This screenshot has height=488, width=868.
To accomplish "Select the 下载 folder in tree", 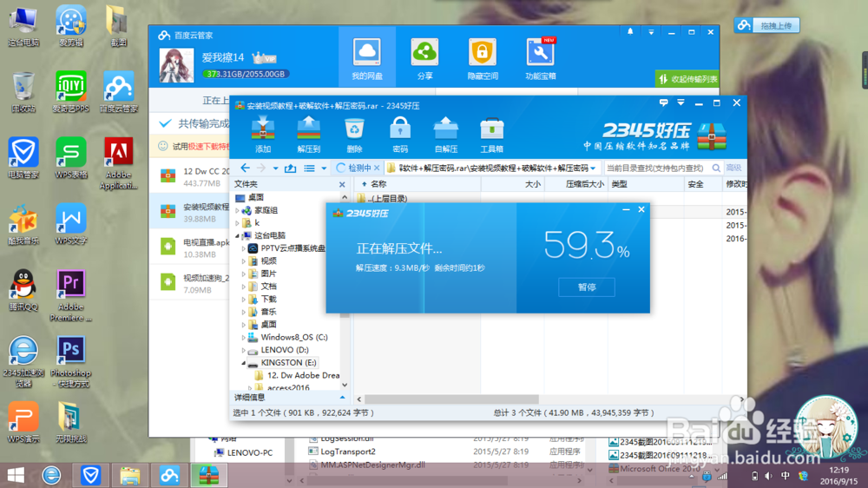I will pos(262,299).
